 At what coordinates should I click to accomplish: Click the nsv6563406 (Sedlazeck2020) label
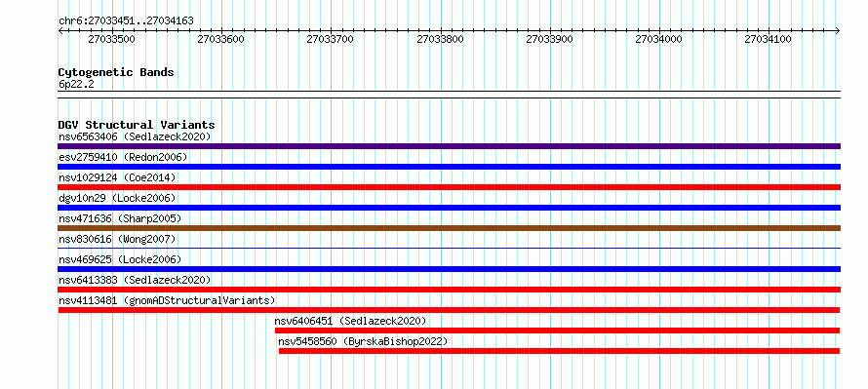(135, 136)
